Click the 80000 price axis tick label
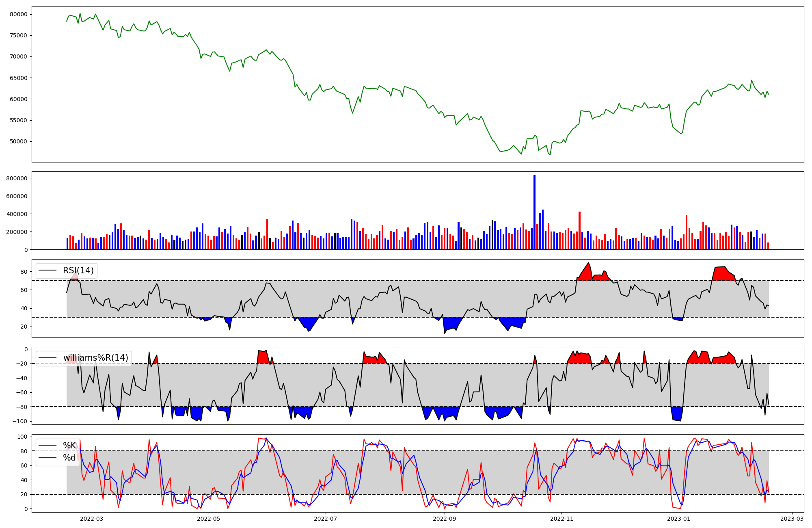Screen dimensions: 812x528 click(19, 14)
